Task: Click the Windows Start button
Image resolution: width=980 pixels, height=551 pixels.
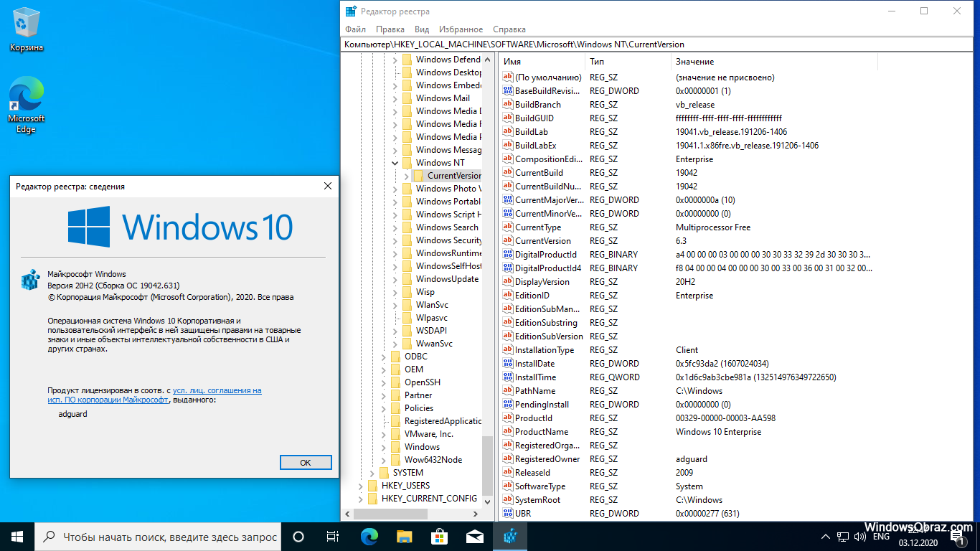Action: point(17,536)
